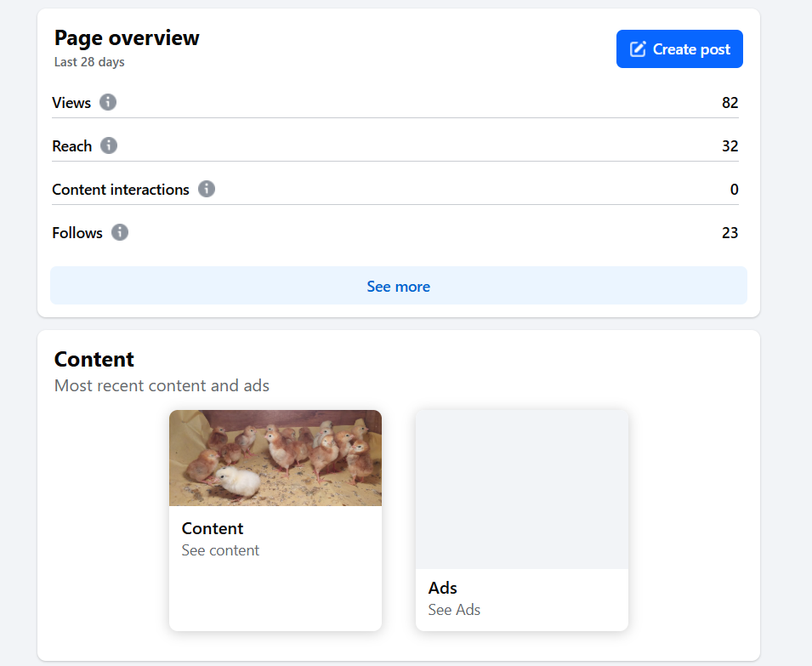Select the Ads card title

click(442, 588)
